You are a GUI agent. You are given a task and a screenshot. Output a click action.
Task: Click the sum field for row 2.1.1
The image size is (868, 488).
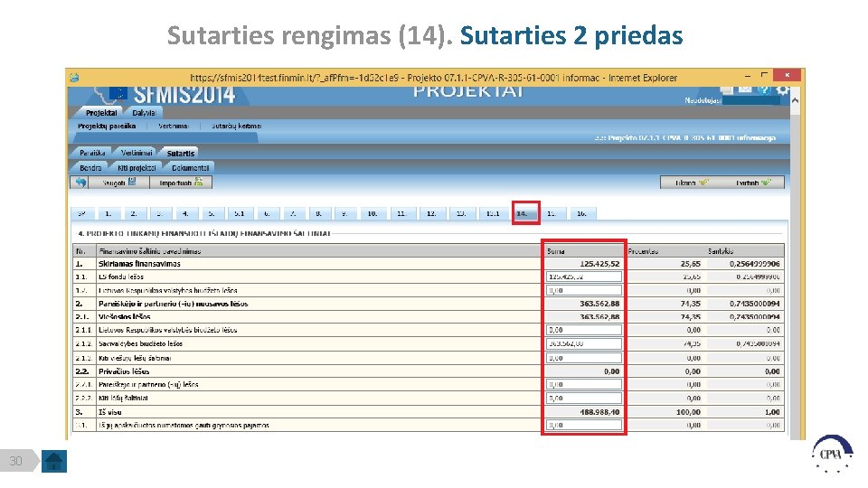coord(584,330)
